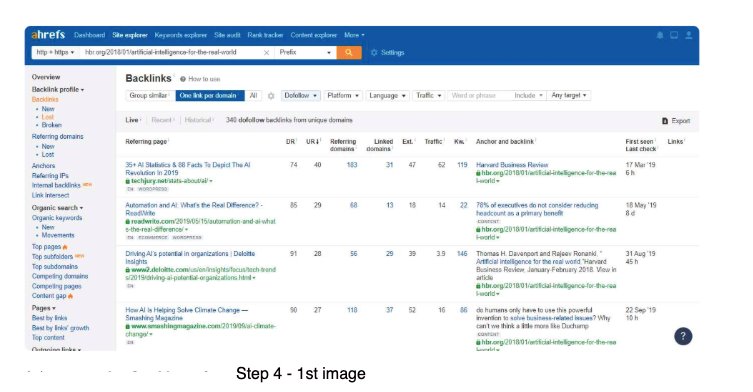Sort by the DR column header
The height and width of the screenshot is (392, 753).
291,142
